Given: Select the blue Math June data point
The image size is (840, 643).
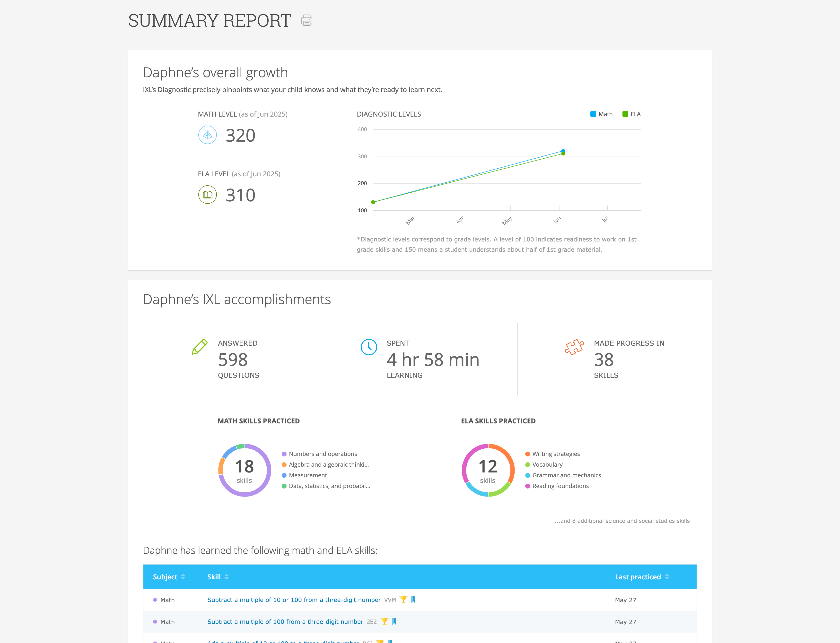Looking at the screenshot, I should pos(563,151).
